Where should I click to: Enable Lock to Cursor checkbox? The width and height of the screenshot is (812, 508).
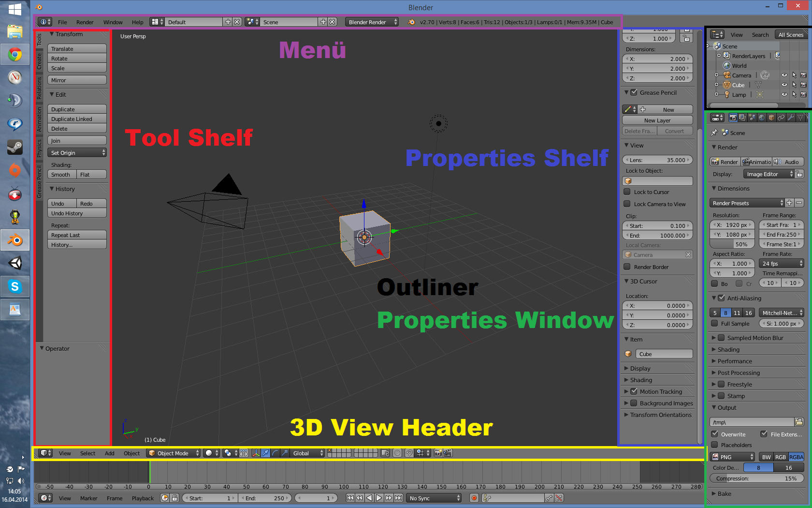tap(627, 192)
